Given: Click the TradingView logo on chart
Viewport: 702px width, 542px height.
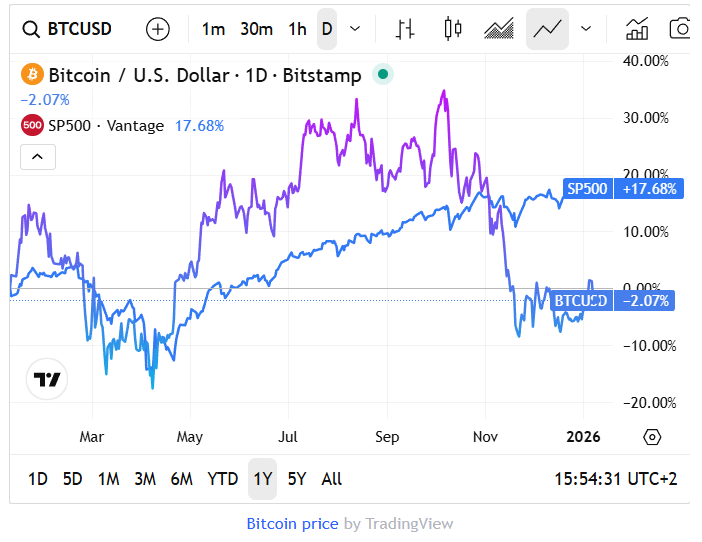Looking at the screenshot, I should click(45, 379).
